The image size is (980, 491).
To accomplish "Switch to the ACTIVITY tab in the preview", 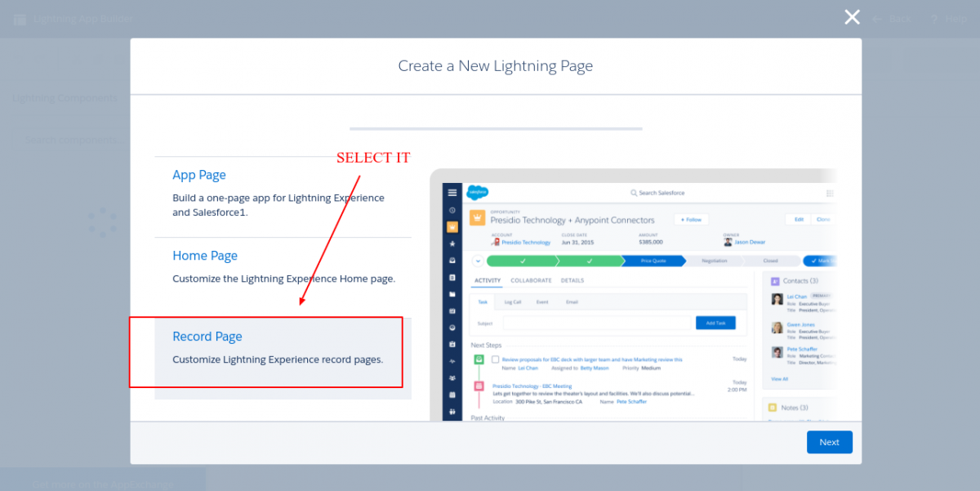I will (x=488, y=280).
